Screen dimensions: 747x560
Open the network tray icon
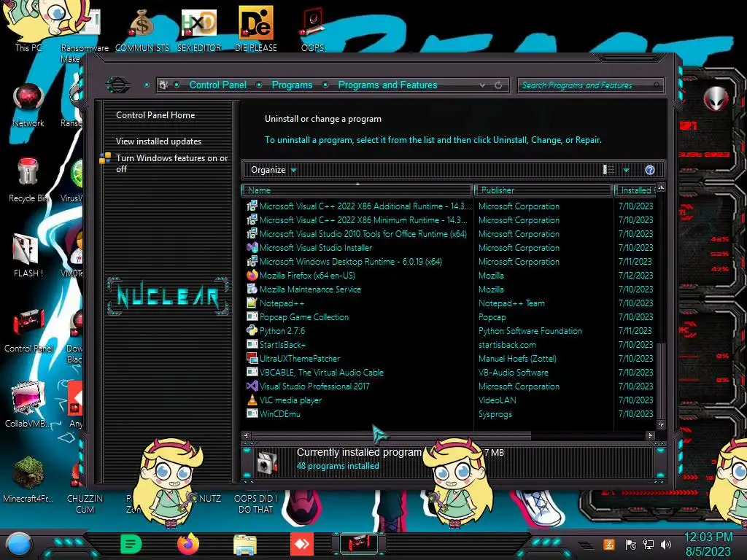649,544
